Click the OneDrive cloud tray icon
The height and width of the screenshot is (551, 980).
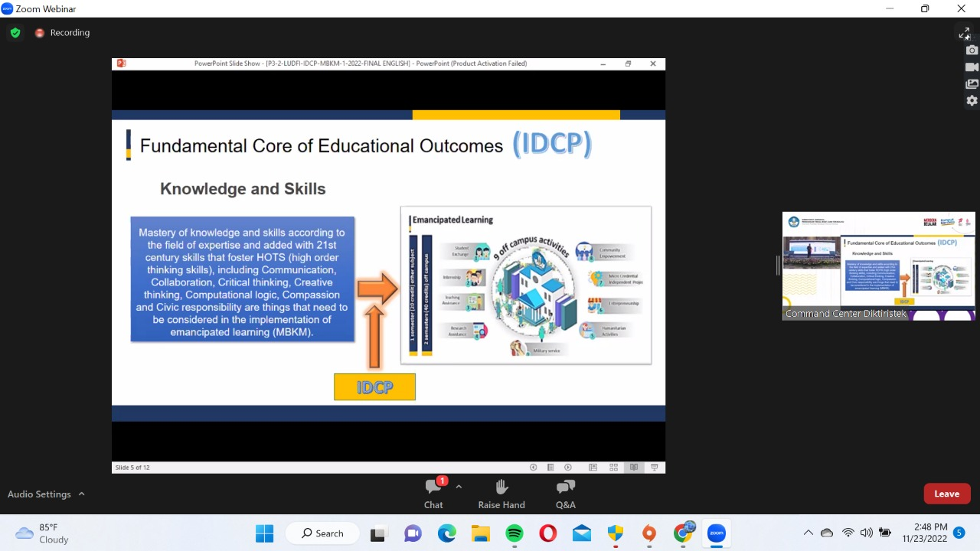tap(827, 533)
